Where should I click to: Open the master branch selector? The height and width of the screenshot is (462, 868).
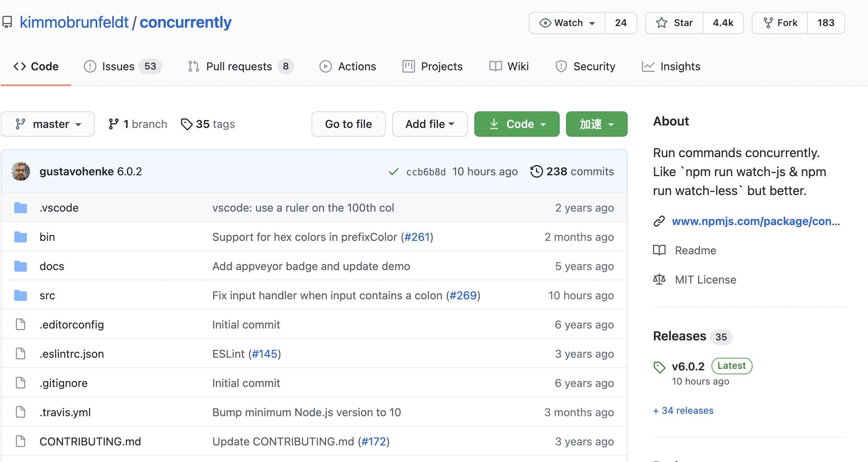[x=48, y=124]
